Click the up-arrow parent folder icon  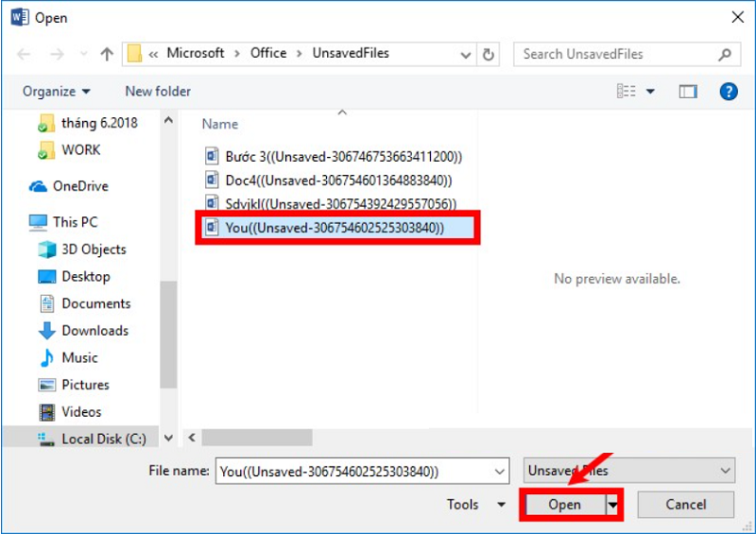tap(107, 54)
